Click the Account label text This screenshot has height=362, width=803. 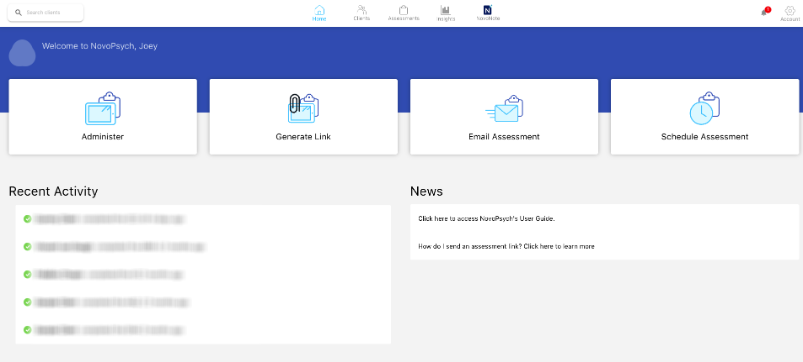pyautogui.click(x=790, y=19)
